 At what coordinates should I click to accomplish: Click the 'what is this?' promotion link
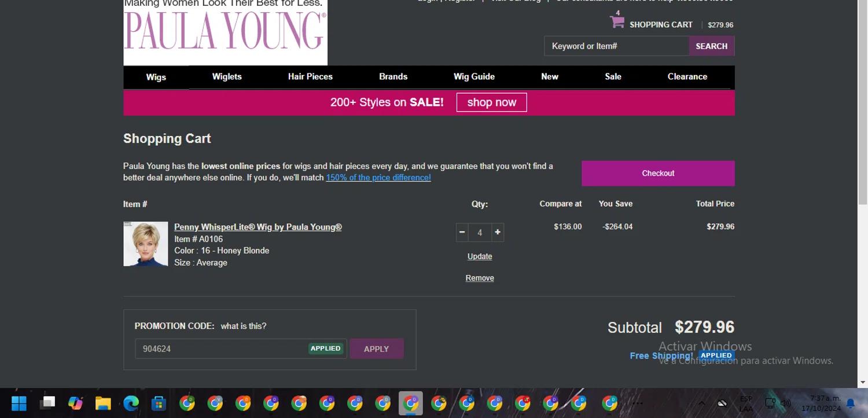tap(244, 326)
